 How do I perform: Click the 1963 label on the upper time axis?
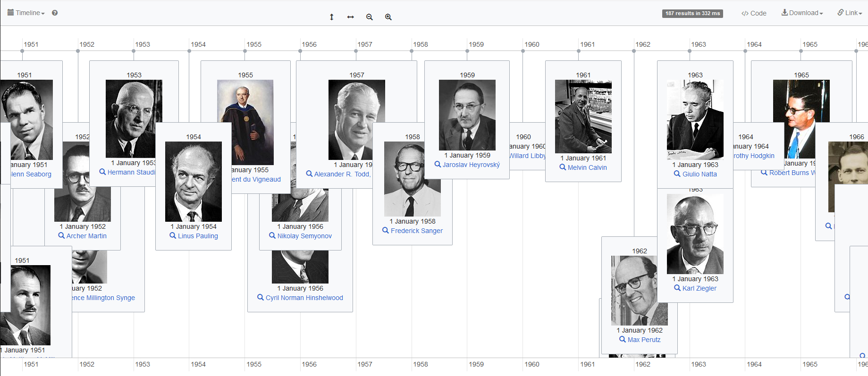pos(699,44)
